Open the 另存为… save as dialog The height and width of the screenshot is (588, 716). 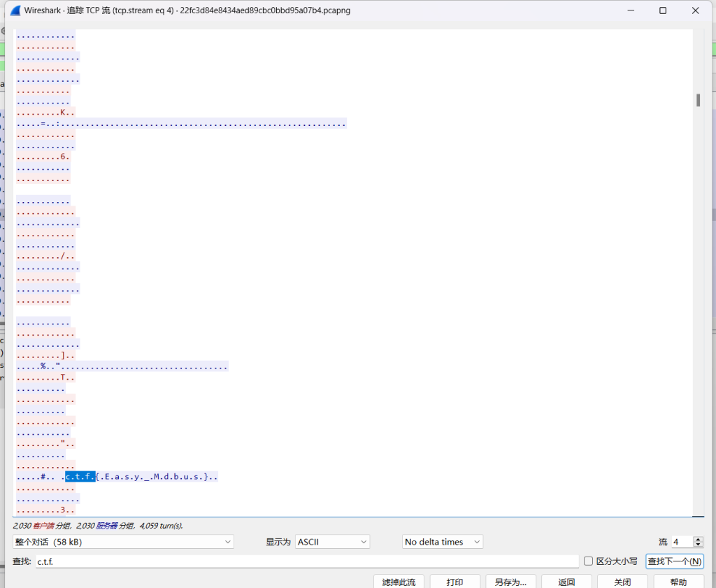(510, 582)
